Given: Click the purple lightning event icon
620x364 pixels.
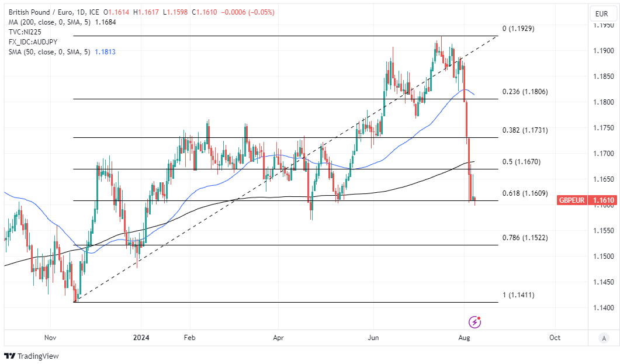Looking at the screenshot, I should pyautogui.click(x=475, y=322).
